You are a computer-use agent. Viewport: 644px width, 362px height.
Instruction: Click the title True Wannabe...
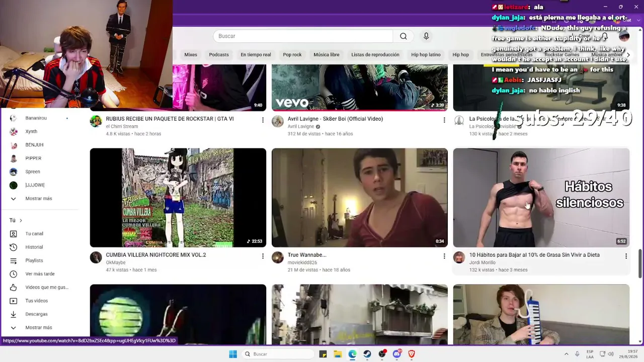tap(307, 255)
